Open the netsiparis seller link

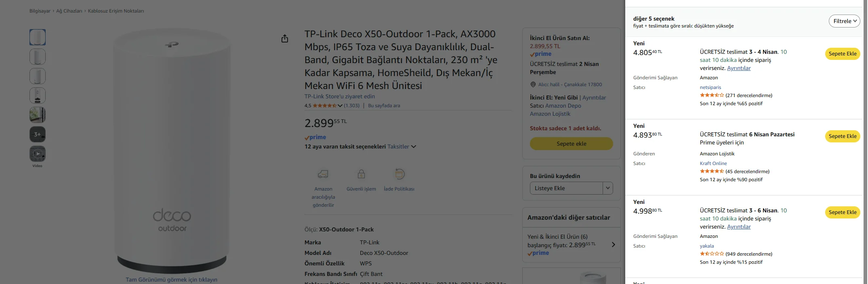[710, 87]
